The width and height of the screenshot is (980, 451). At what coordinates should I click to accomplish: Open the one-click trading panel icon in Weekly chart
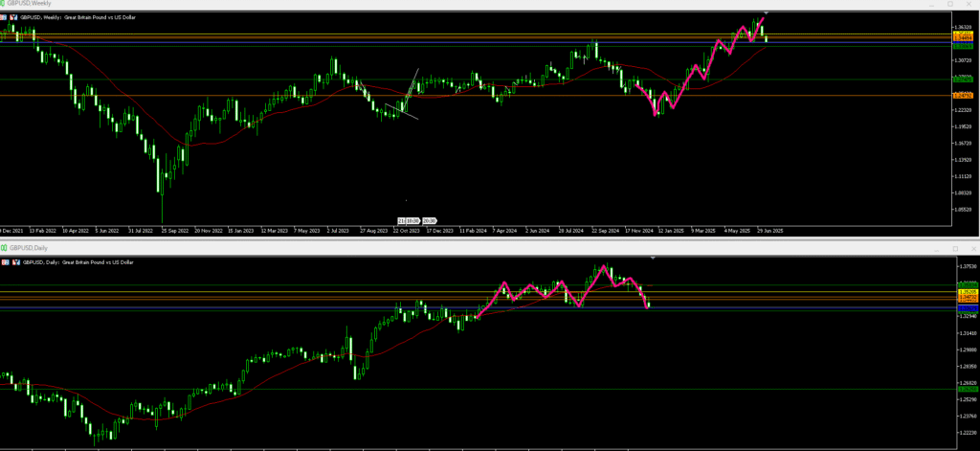[5, 17]
